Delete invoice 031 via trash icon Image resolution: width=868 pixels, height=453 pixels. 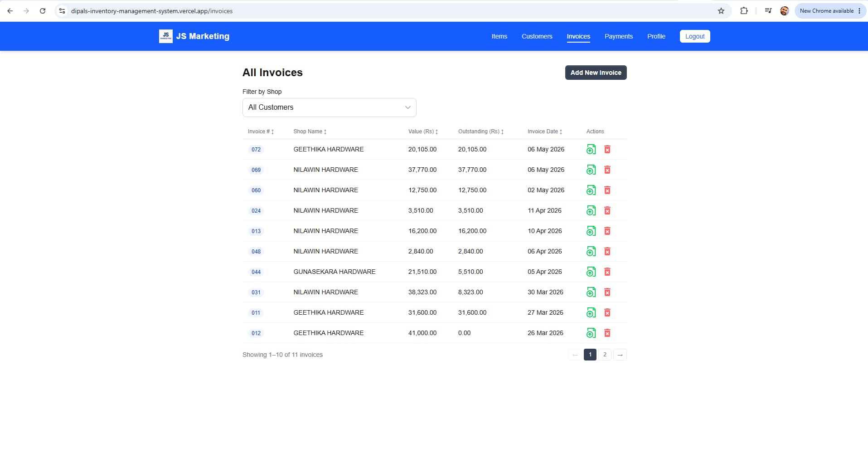pyautogui.click(x=607, y=292)
